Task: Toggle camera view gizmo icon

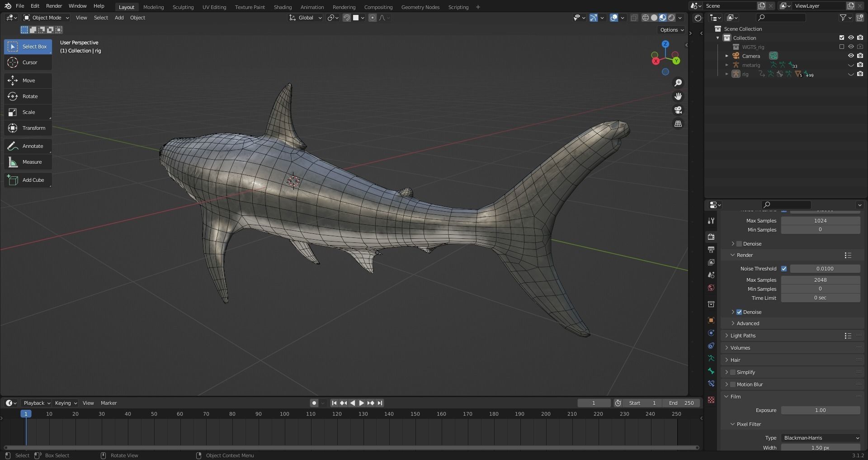Action: coord(678,110)
